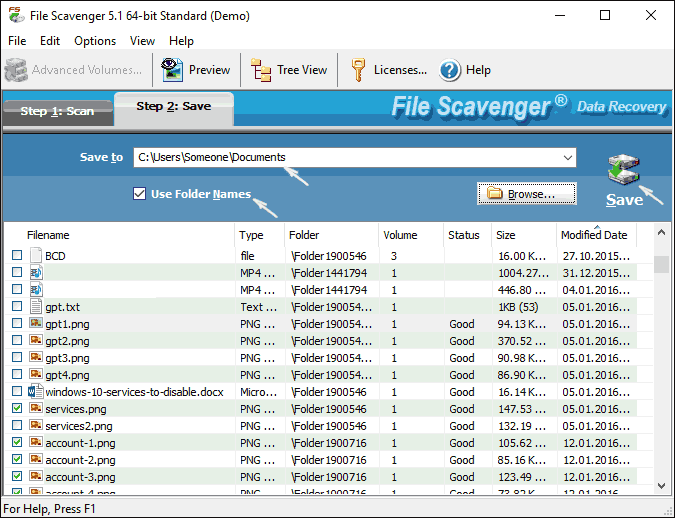Click the gpt1.png image icon
This screenshot has height=518, width=675.
point(36,323)
